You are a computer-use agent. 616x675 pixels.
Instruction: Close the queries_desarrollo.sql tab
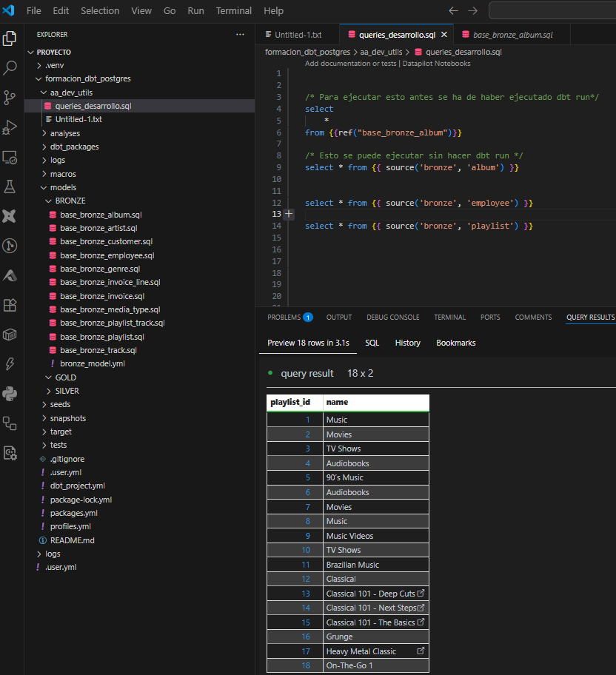point(444,35)
